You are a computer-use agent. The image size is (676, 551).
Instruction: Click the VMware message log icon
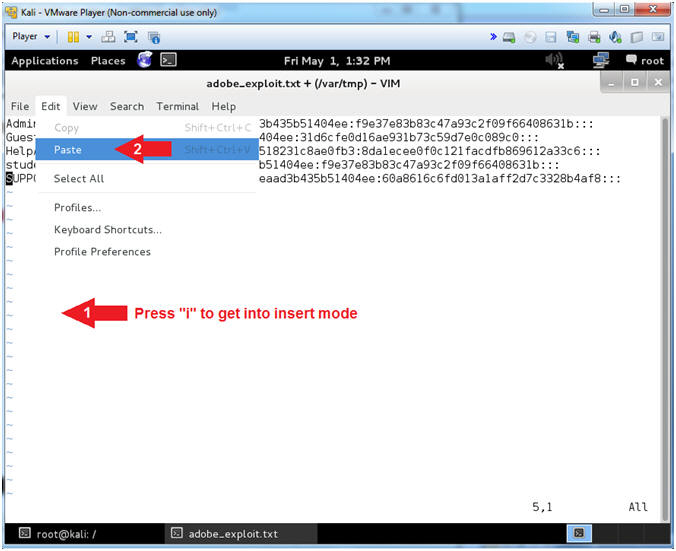coord(658,37)
